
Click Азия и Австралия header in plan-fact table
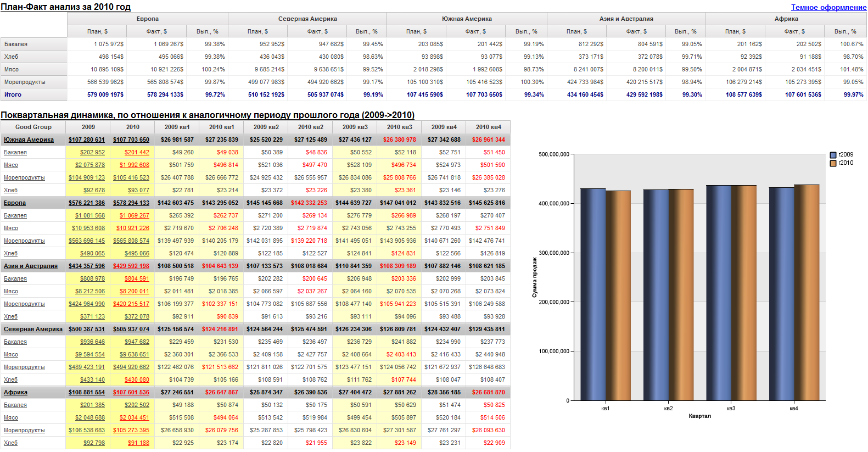(x=626, y=19)
